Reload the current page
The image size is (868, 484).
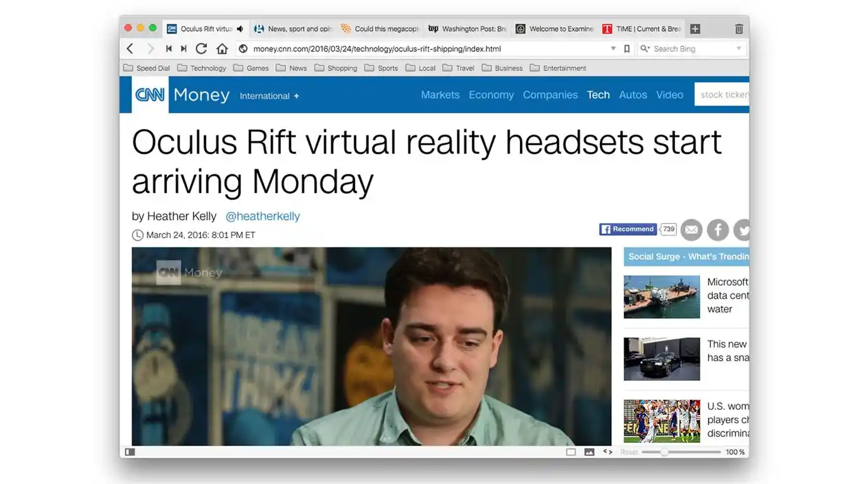[x=201, y=49]
